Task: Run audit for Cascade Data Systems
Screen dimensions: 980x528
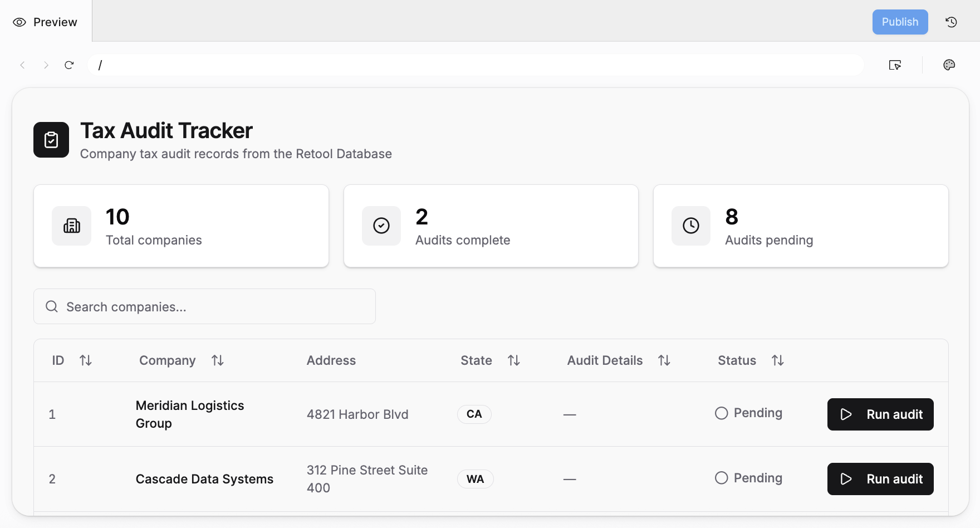Action: 880,479
